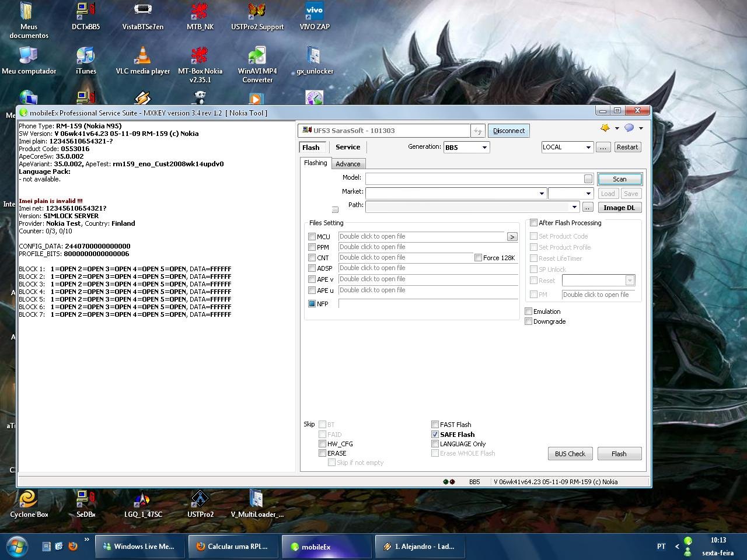Image resolution: width=747 pixels, height=560 pixels.
Task: Click the refresh icon beside UFS3 SarasSoft
Action: [478, 131]
